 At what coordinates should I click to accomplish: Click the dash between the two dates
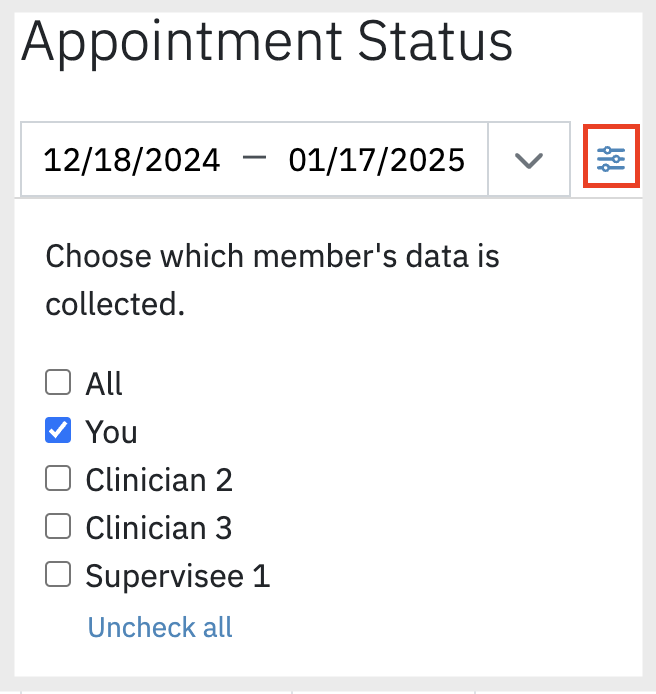255,157
